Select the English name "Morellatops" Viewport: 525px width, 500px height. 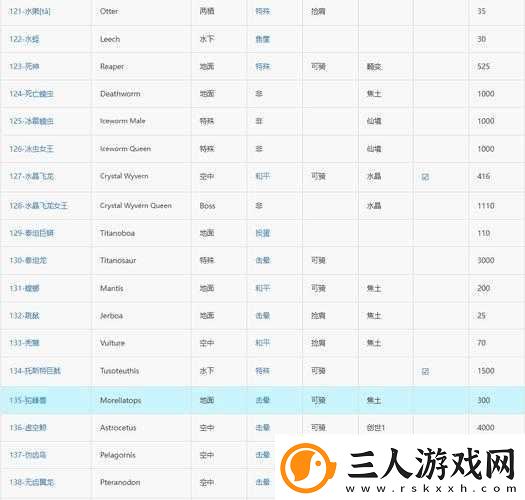click(x=120, y=400)
